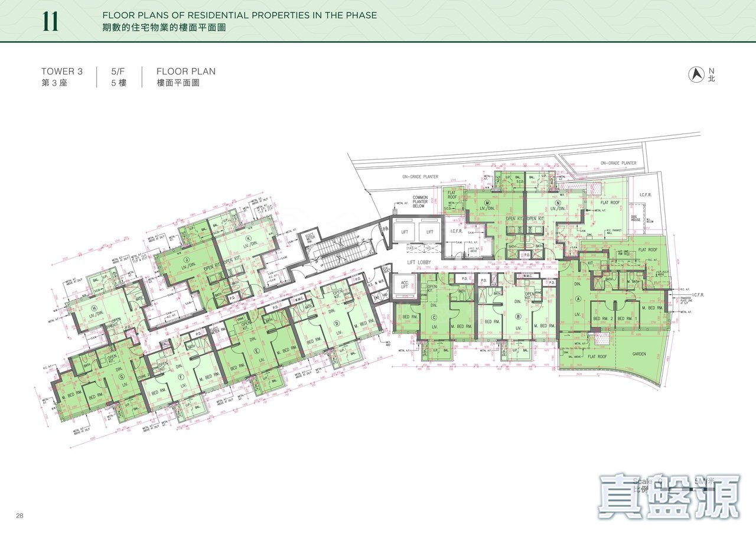The width and height of the screenshot is (756, 534).
Task: Select the circled unit N marker
Action: (x=558, y=202)
